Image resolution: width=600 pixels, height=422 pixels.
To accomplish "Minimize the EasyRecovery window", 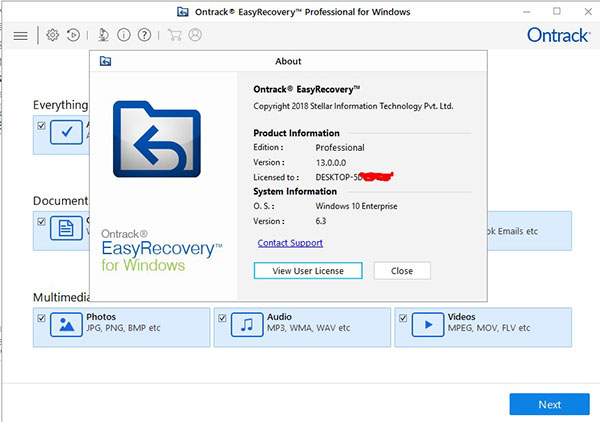I will (x=527, y=12).
